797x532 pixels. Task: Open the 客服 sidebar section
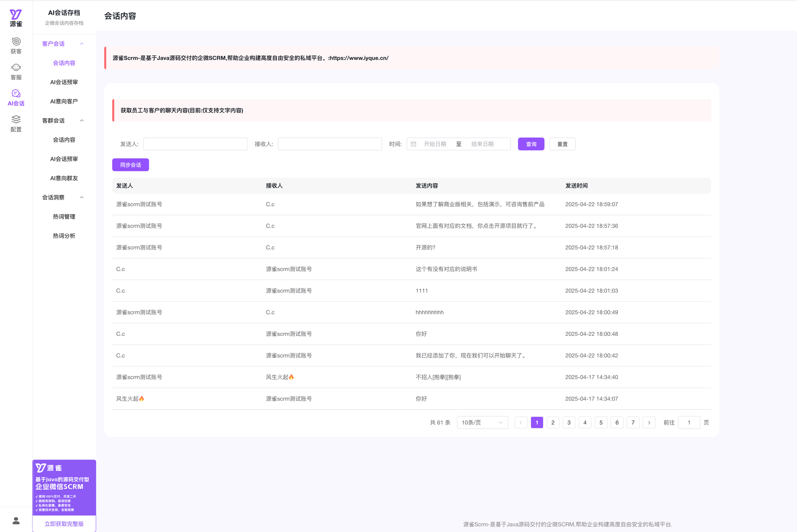[16, 72]
